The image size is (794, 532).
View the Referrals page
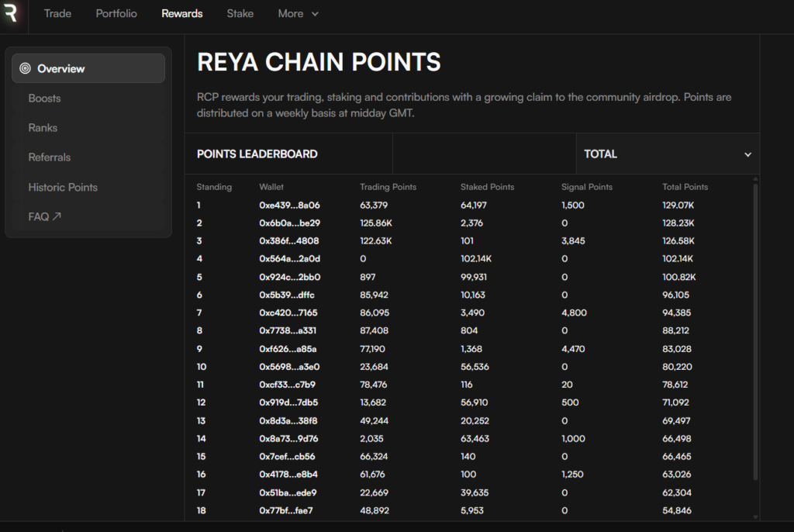[50, 157]
